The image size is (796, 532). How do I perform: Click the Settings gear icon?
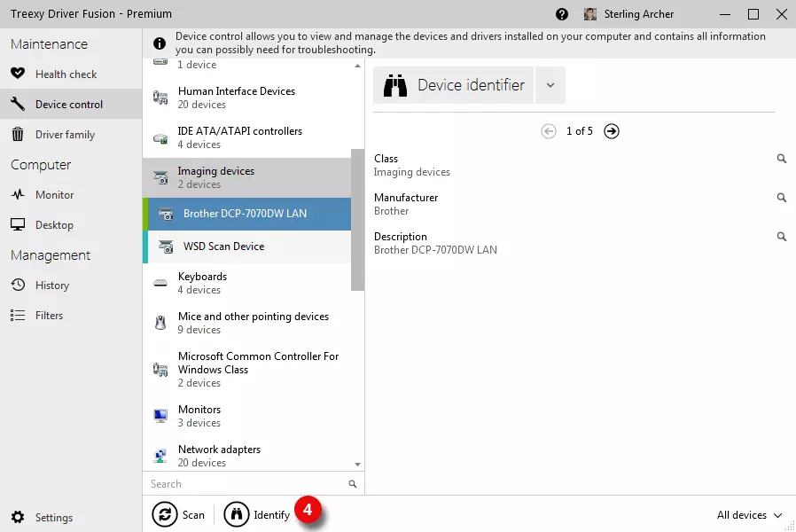tap(18, 517)
